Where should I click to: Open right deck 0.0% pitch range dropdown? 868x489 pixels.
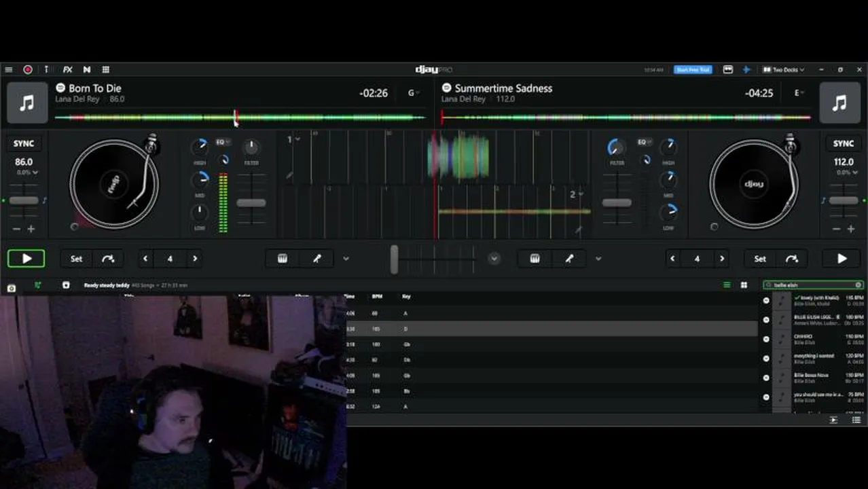tap(846, 173)
